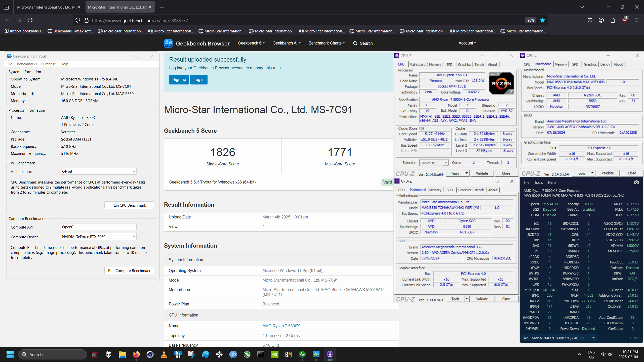Viewport: 644px width, 362px height.
Task: Open the Compute API OpenCL dropdown
Action: pos(99,227)
